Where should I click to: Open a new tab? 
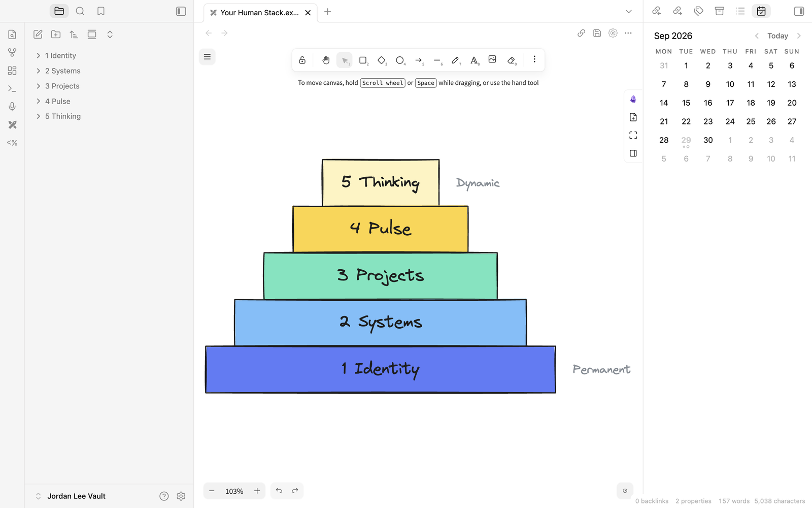tap(328, 12)
